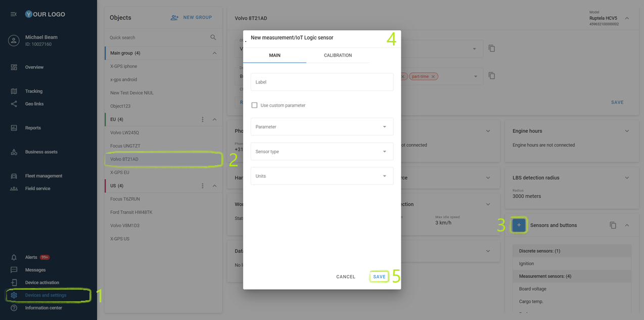Open the Reports section
This screenshot has width=644, height=320.
click(x=33, y=127)
